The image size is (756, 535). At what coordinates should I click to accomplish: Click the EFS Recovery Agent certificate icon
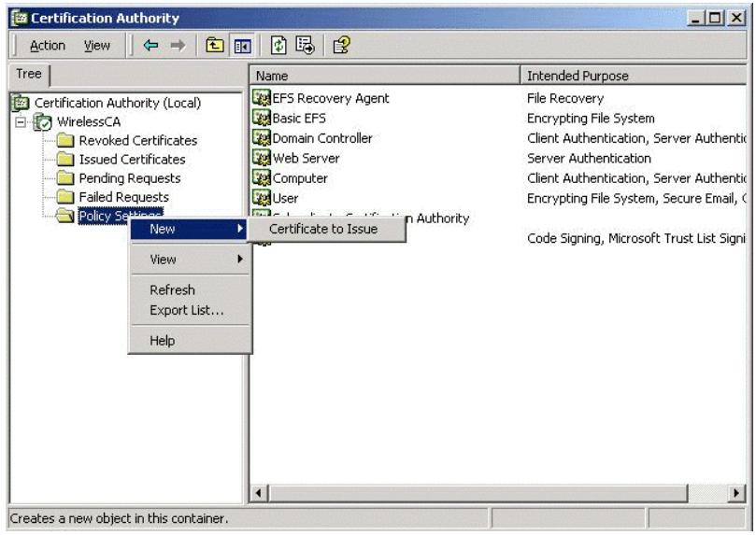click(262, 98)
